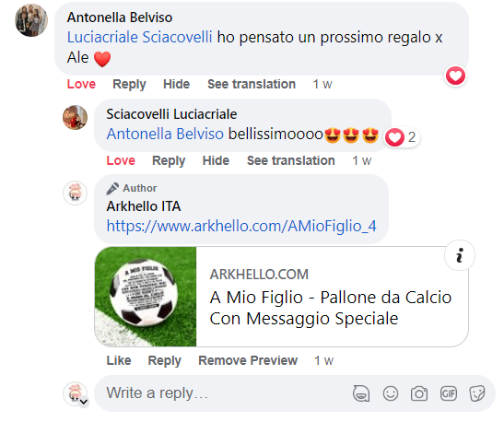Like the Arkhello ITA comment
Viewport: 504px width, 422px height.
pos(119,360)
